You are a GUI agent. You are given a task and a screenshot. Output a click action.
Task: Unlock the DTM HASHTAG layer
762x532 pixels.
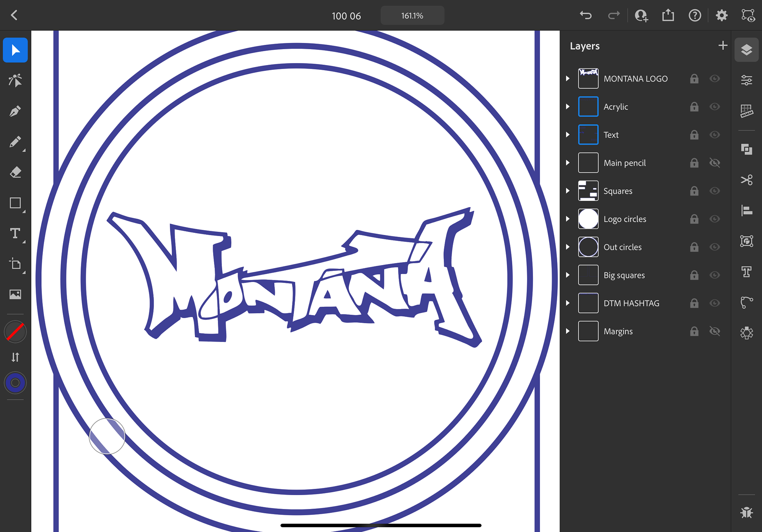coord(694,303)
